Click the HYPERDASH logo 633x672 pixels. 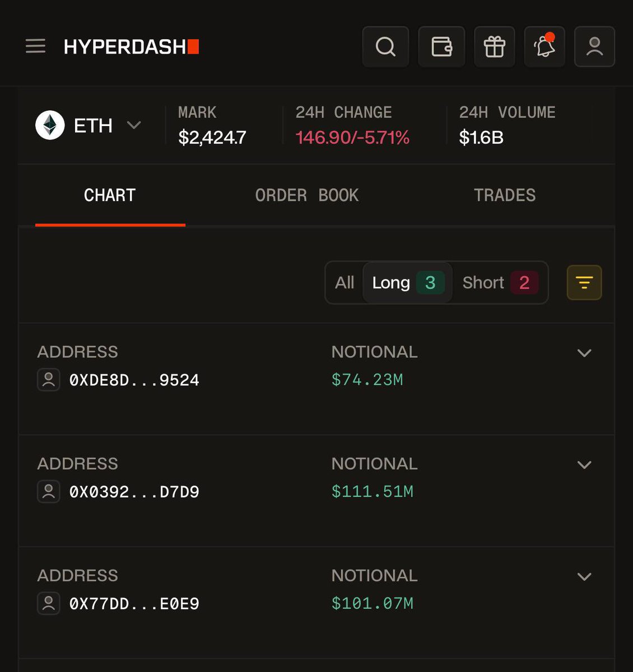(x=131, y=46)
